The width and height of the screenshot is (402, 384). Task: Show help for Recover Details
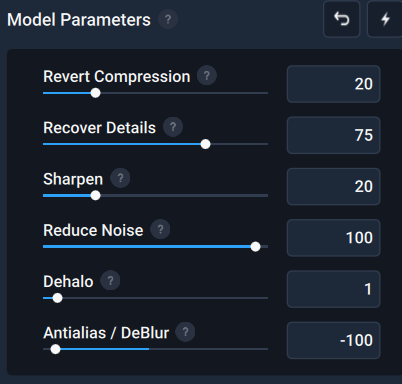pyautogui.click(x=173, y=127)
